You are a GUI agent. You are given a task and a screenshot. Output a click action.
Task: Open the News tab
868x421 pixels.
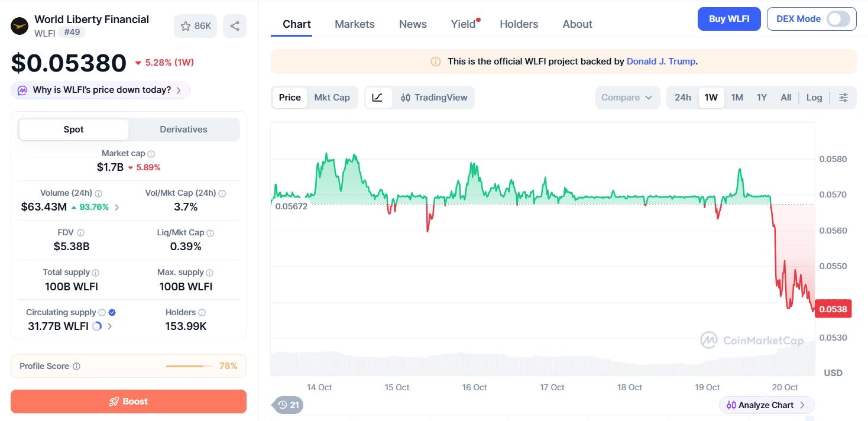[413, 24]
